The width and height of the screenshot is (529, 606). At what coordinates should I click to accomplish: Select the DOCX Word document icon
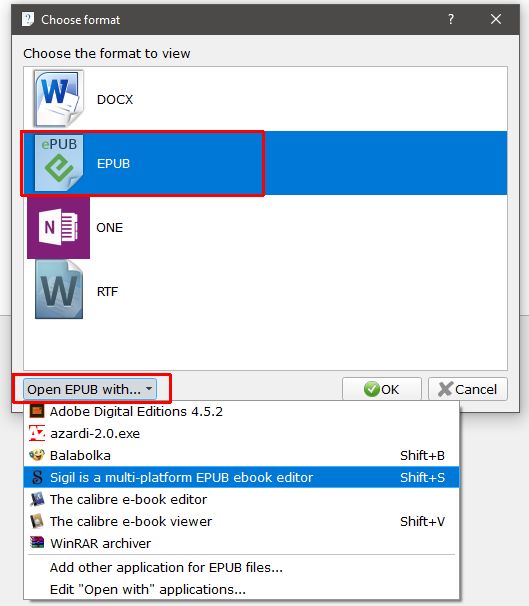coord(58,99)
